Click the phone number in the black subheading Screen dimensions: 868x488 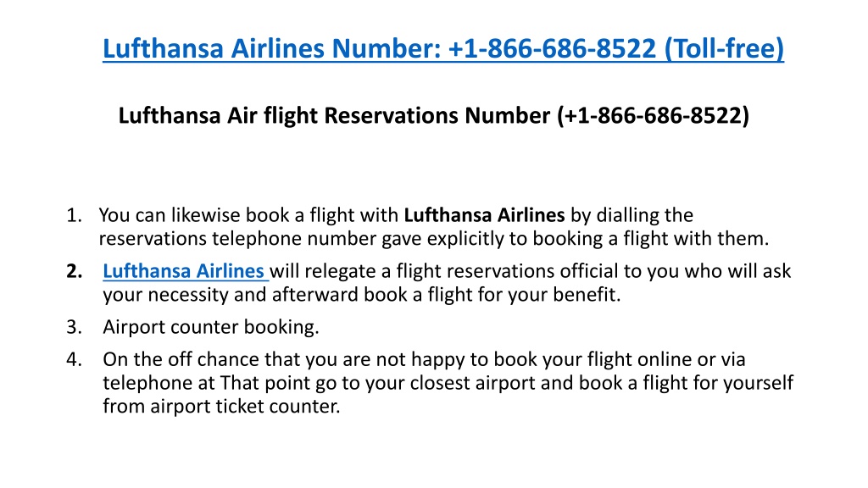pos(654,115)
